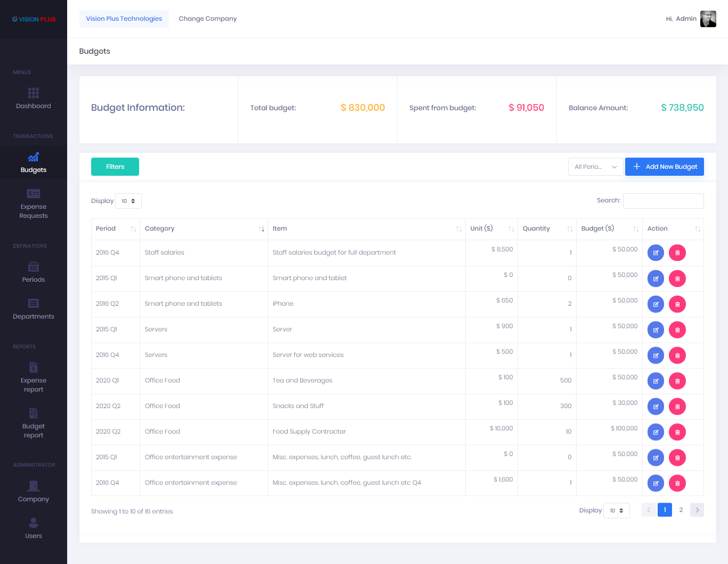728x564 pixels.
Task: Open the Dashboard grid icon in sidebar
Action: point(33,93)
